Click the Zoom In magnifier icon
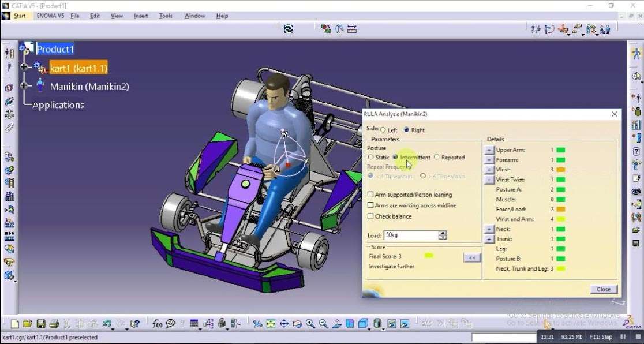 (310, 324)
